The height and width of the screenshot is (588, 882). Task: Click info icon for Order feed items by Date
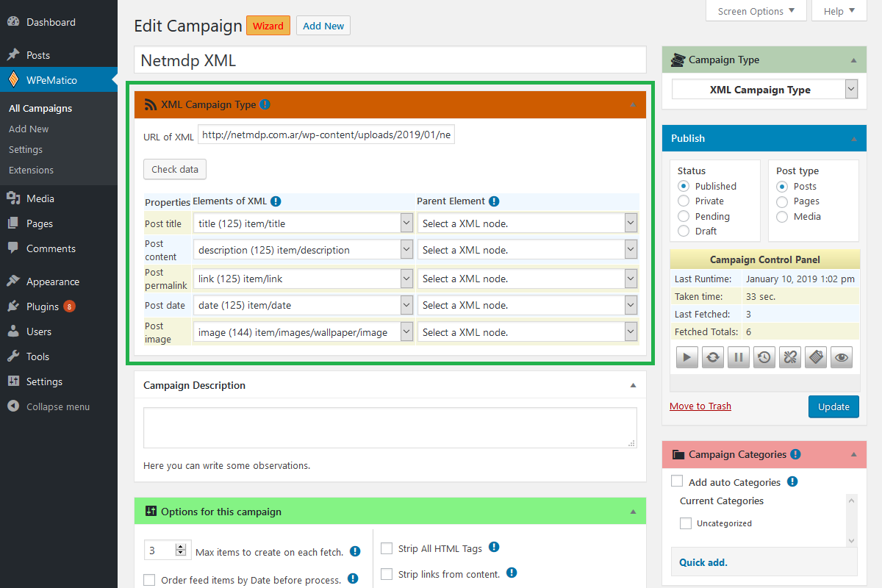[353, 579]
